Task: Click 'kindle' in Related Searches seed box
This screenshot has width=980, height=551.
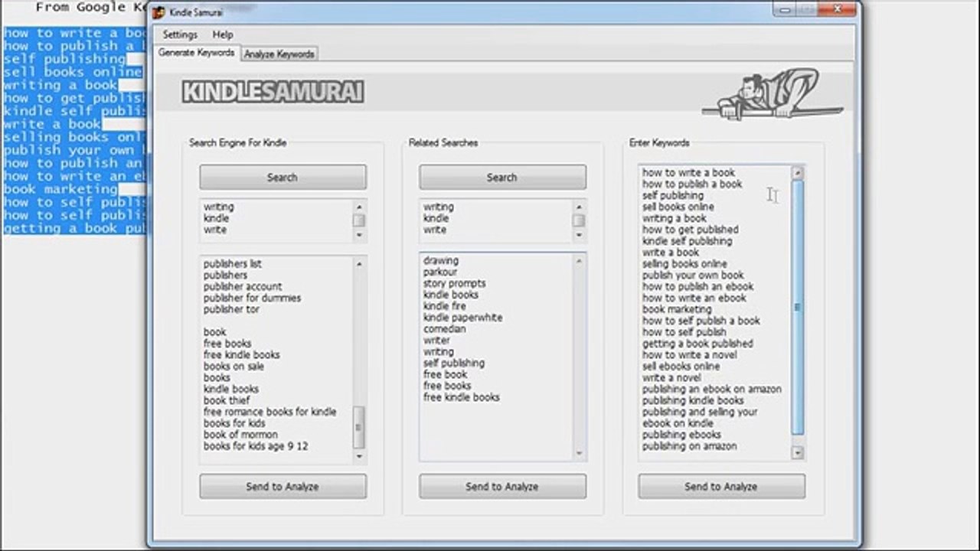Action: (436, 218)
